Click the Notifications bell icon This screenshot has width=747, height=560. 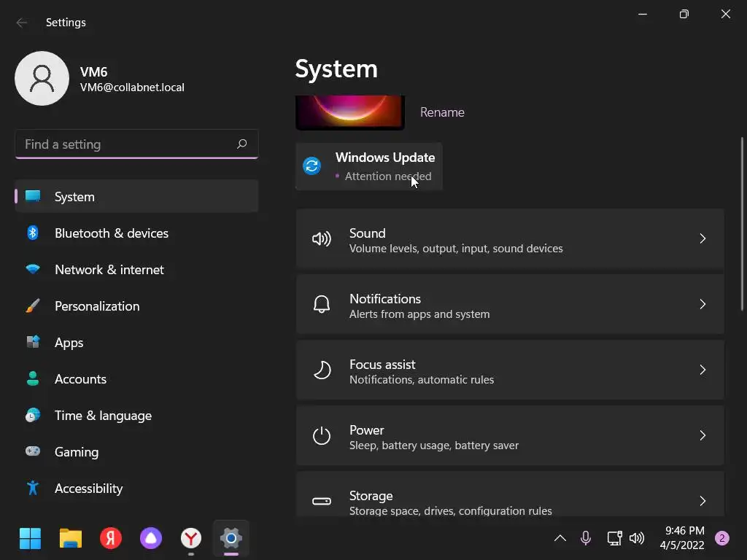322,304
